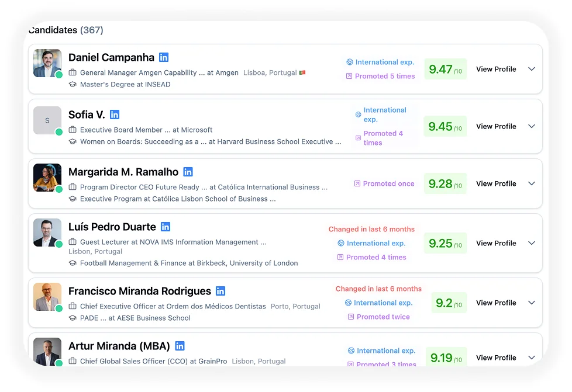Click the Luís Pedro Duarte name heading
Screen dimensions: 572x392
(112, 227)
